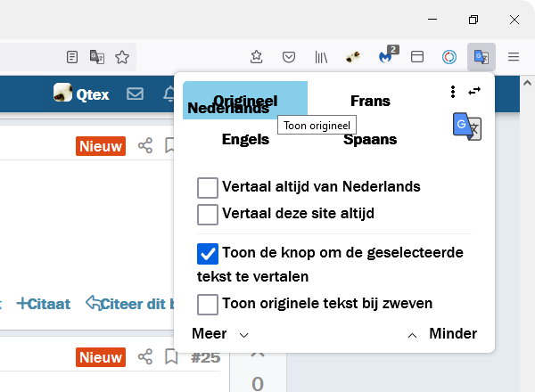Image resolution: width=535 pixels, height=392 pixels.
Task: Click the swap languages arrows icon
Action: click(x=474, y=91)
